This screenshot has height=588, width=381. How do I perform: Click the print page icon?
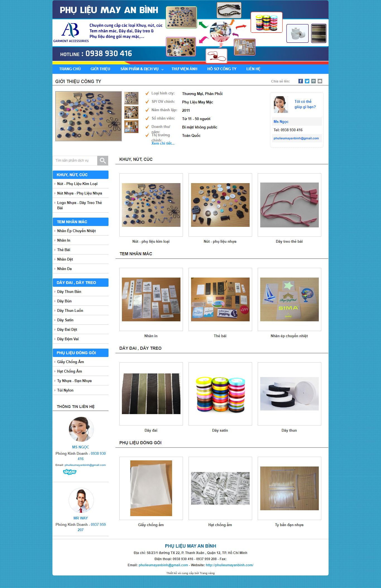(314, 81)
